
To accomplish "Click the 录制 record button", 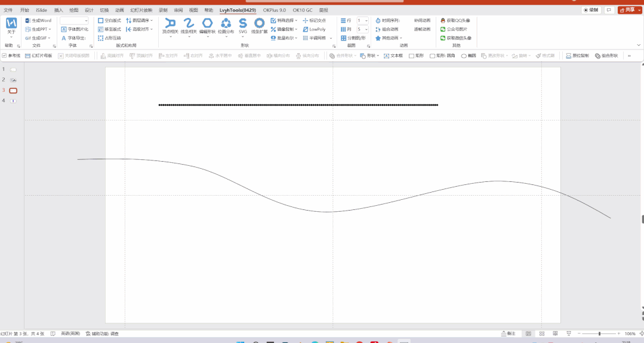I will tap(591, 10).
